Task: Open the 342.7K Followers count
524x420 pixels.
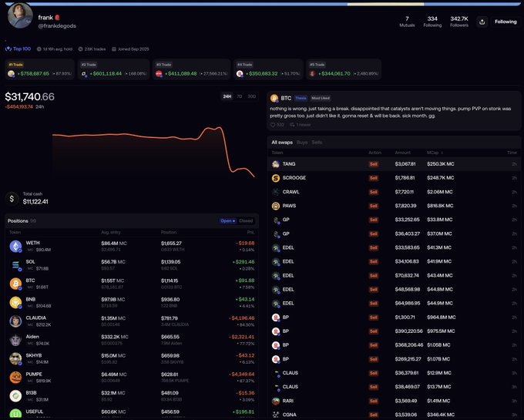Action: click(x=458, y=22)
